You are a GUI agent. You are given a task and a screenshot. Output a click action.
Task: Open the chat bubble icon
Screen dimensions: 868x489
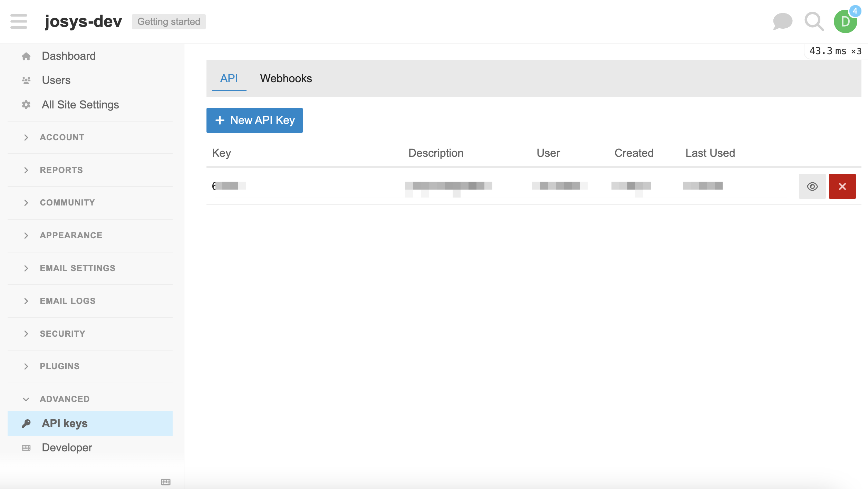point(782,21)
